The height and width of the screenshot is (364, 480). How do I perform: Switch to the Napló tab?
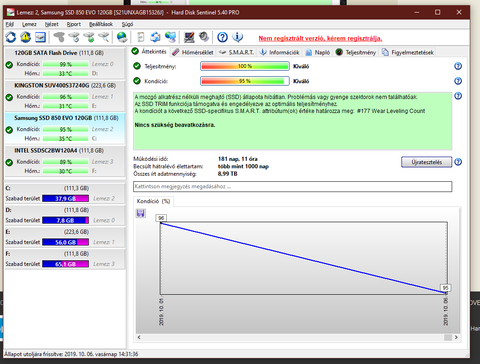pos(318,52)
